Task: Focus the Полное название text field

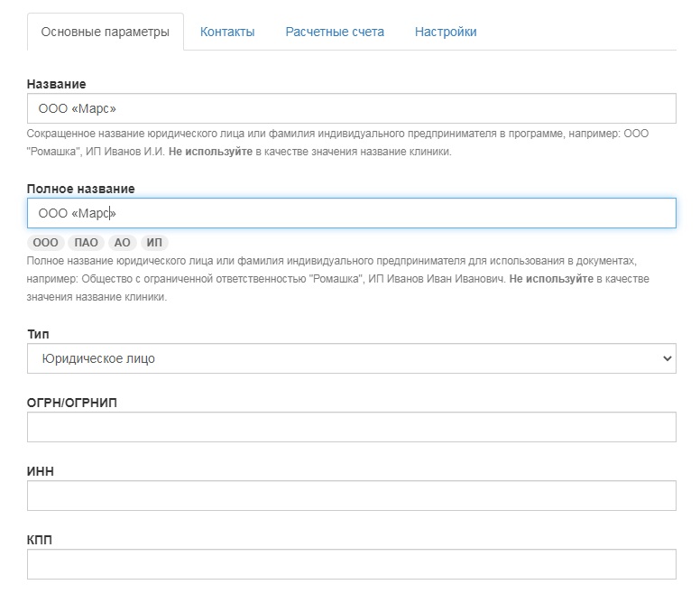Action: click(351, 213)
